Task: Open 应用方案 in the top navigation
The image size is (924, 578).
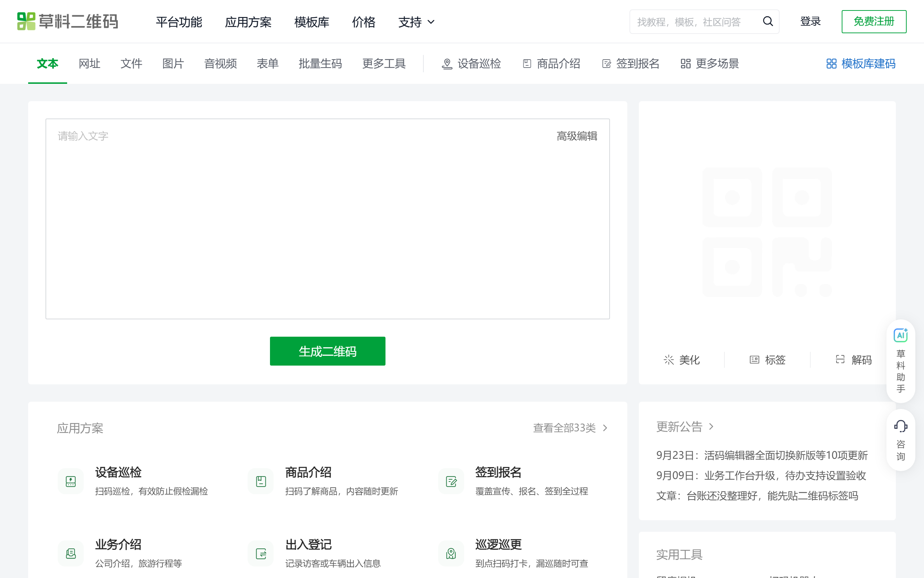Action: pyautogui.click(x=248, y=22)
